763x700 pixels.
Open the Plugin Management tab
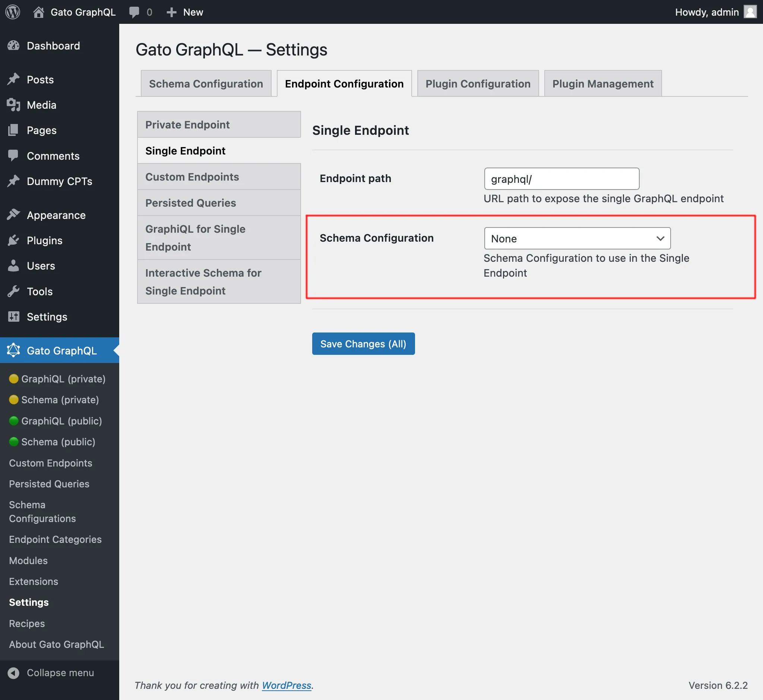click(603, 83)
